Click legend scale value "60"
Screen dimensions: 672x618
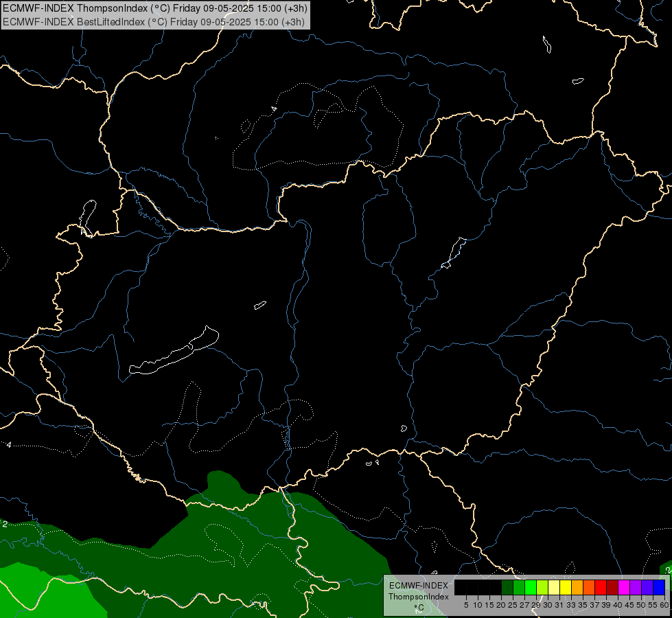pyautogui.click(x=664, y=605)
